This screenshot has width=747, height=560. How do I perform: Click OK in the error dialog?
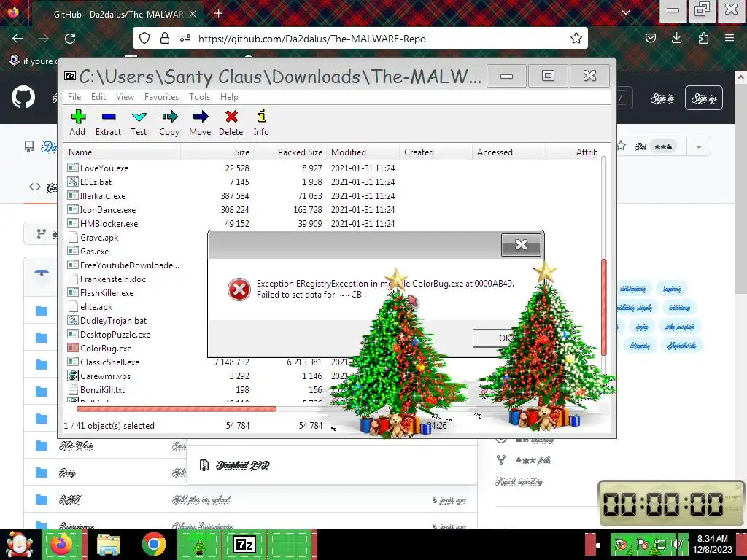click(x=504, y=338)
